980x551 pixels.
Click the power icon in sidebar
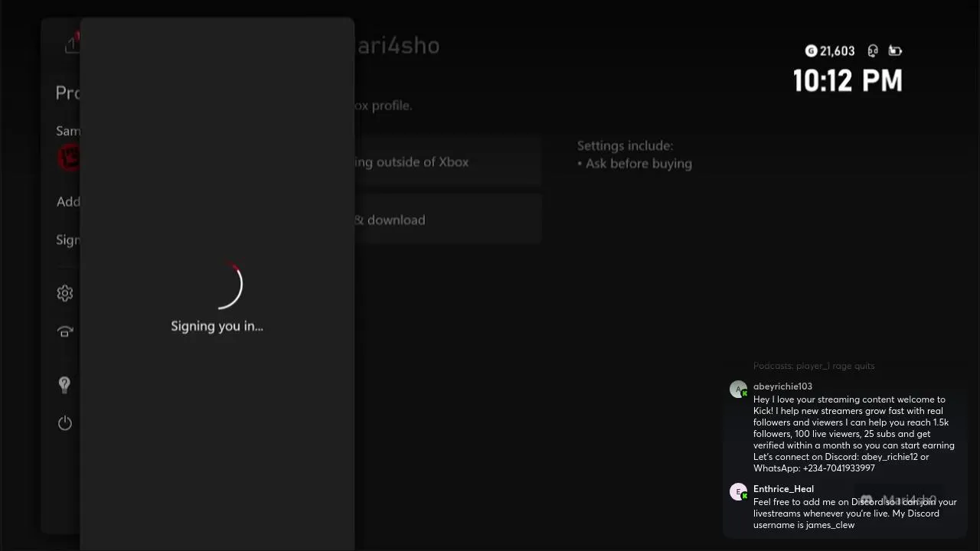(x=65, y=423)
